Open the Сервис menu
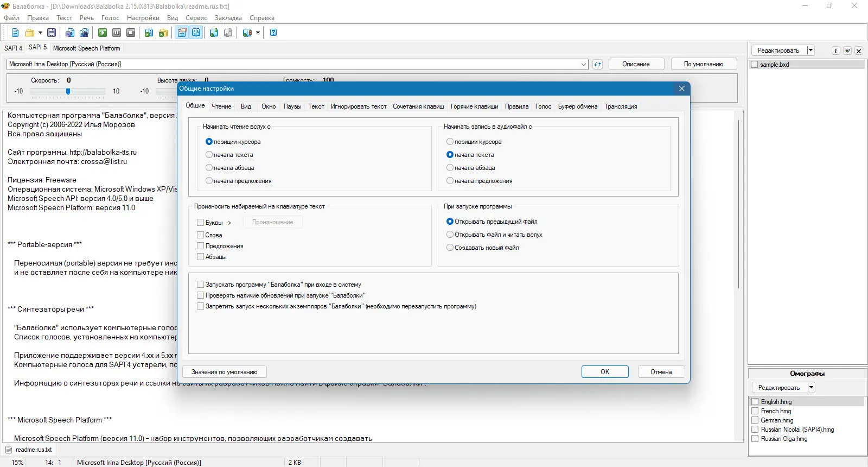The height and width of the screenshot is (467, 868). [196, 18]
